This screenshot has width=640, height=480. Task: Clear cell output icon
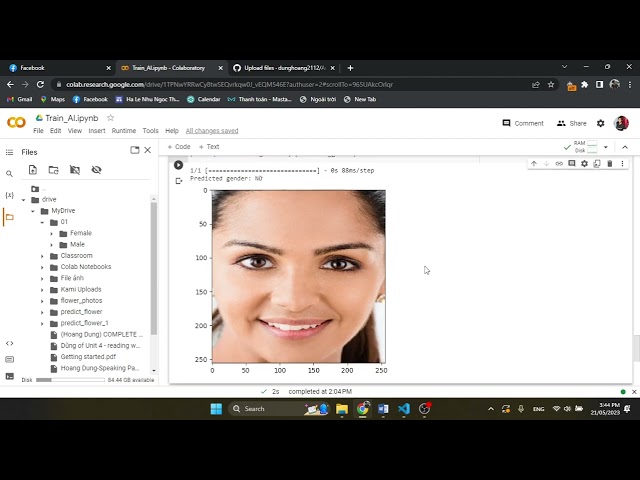point(179,181)
